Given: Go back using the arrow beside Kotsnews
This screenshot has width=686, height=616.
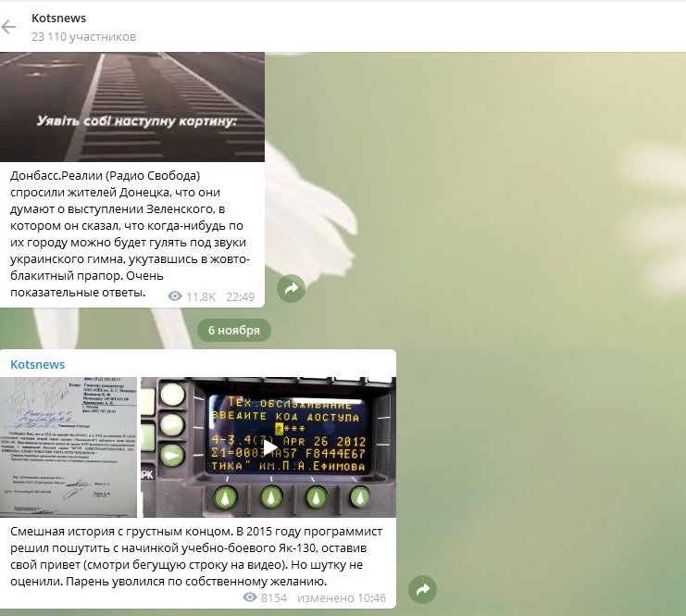Looking at the screenshot, I should [9, 27].
